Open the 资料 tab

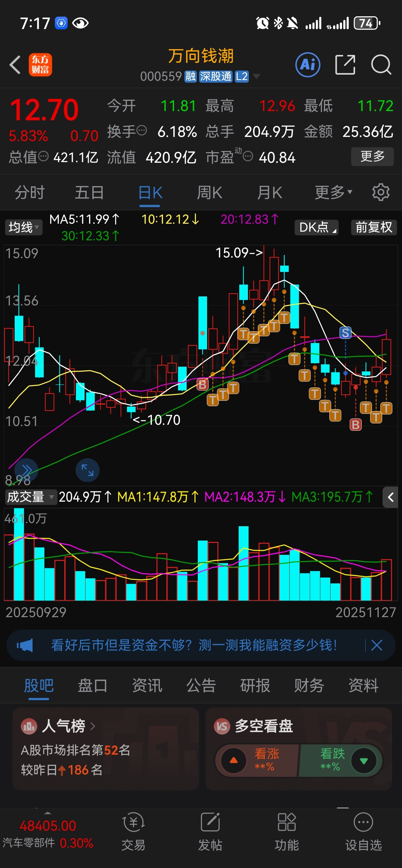(363, 685)
